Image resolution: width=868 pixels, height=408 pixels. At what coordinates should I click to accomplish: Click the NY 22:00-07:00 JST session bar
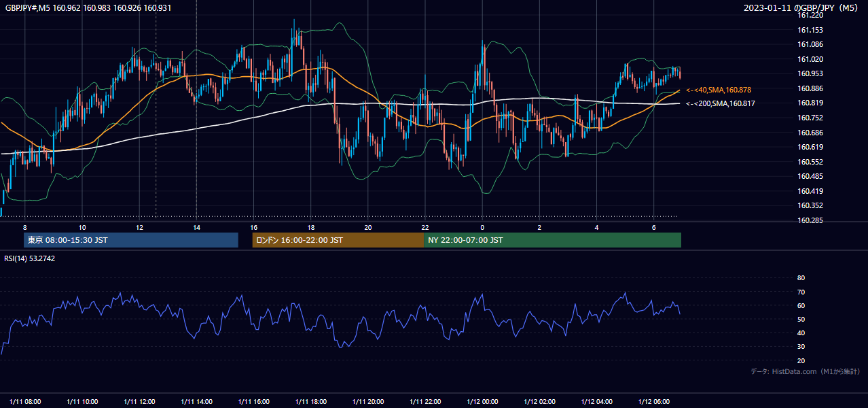tap(552, 240)
